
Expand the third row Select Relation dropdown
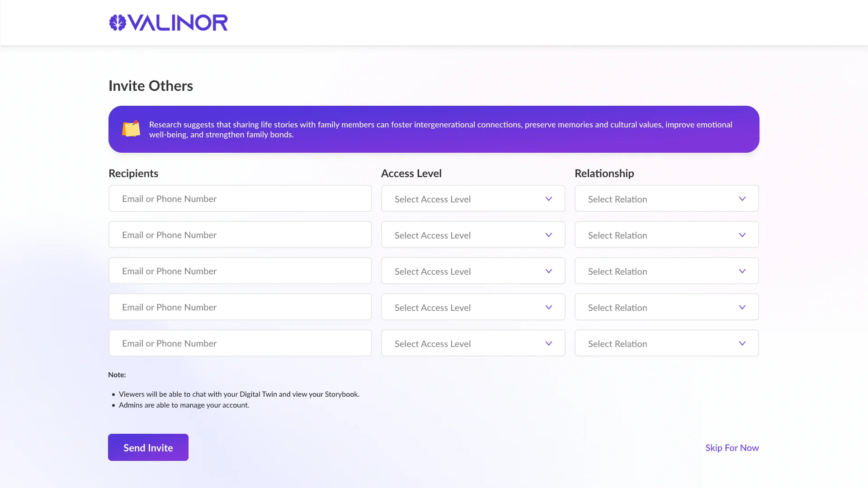pyautogui.click(x=666, y=271)
